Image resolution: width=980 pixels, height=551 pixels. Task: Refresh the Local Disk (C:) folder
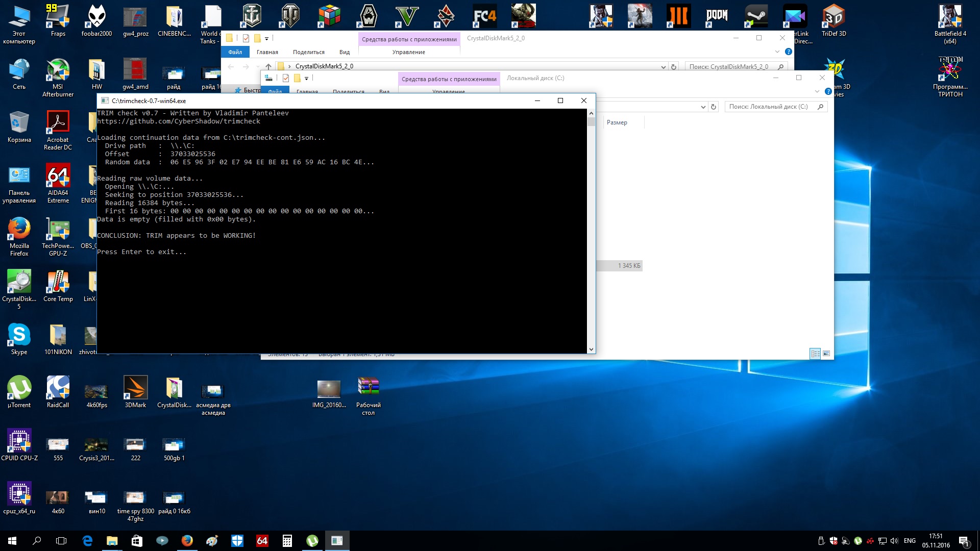(714, 107)
